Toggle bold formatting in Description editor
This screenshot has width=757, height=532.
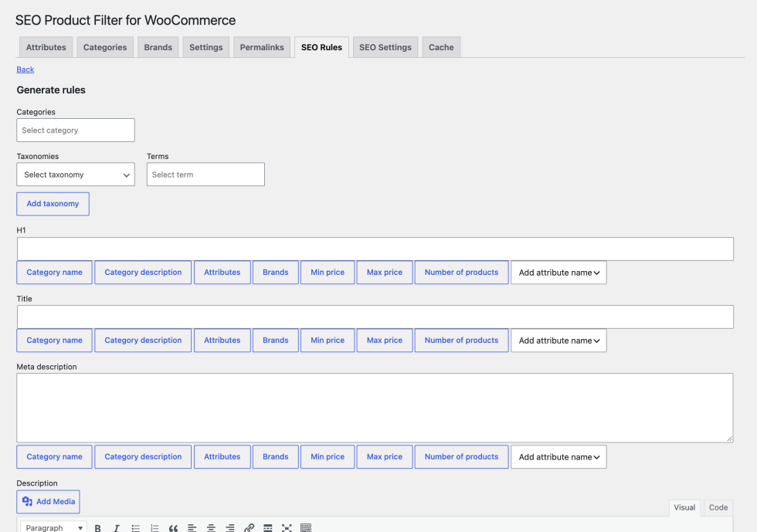(97, 527)
